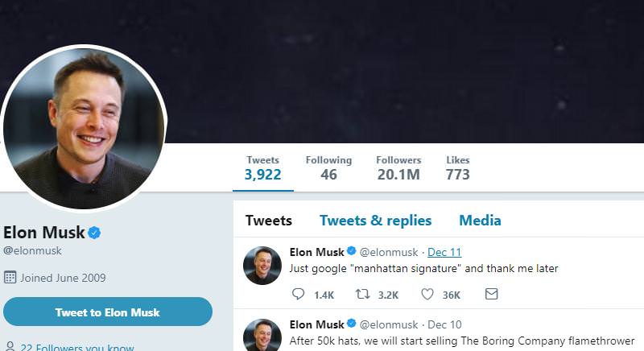Open the Tweets count 3,922 stat
The height and width of the screenshot is (351, 644).
263,168
